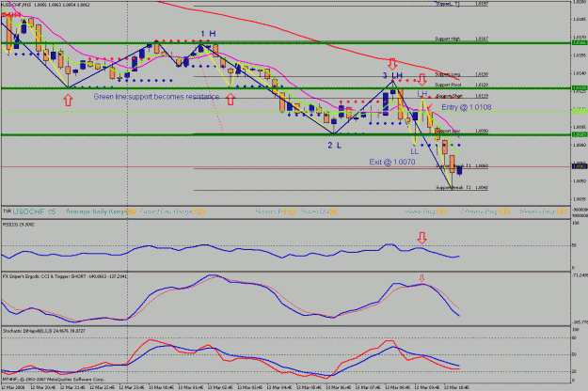Click the FX Sniper's Ergodic CCI title
Viewport: 588px width, 391px height.
tap(65, 276)
